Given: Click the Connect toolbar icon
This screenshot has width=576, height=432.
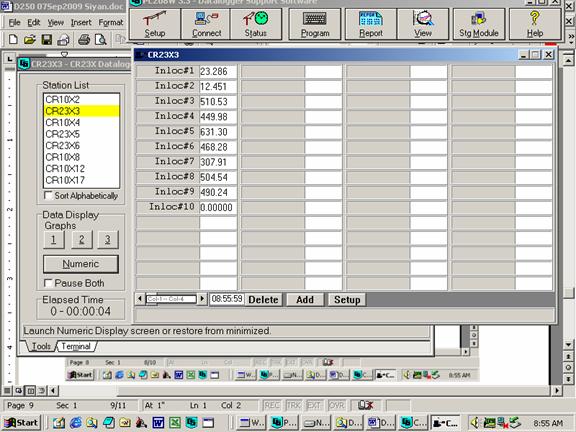Looking at the screenshot, I should 206,24.
